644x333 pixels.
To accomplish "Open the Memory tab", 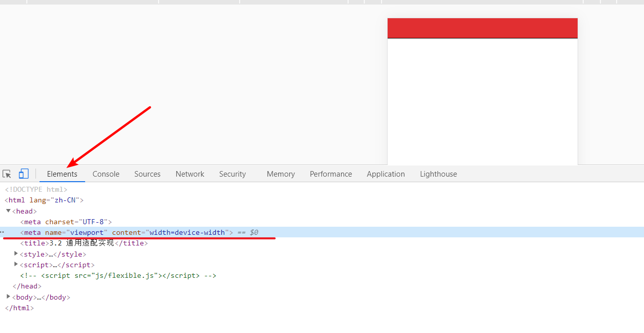I will pos(281,174).
